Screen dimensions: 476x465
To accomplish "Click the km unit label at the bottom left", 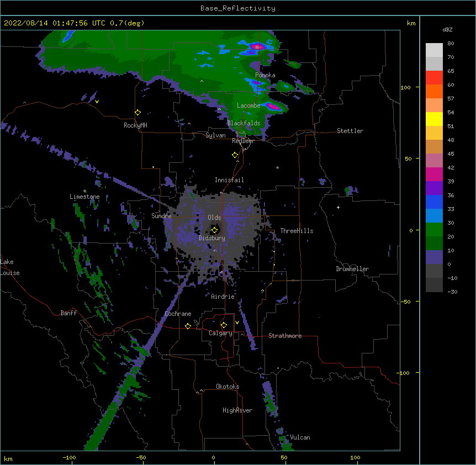I will pos(8,458).
